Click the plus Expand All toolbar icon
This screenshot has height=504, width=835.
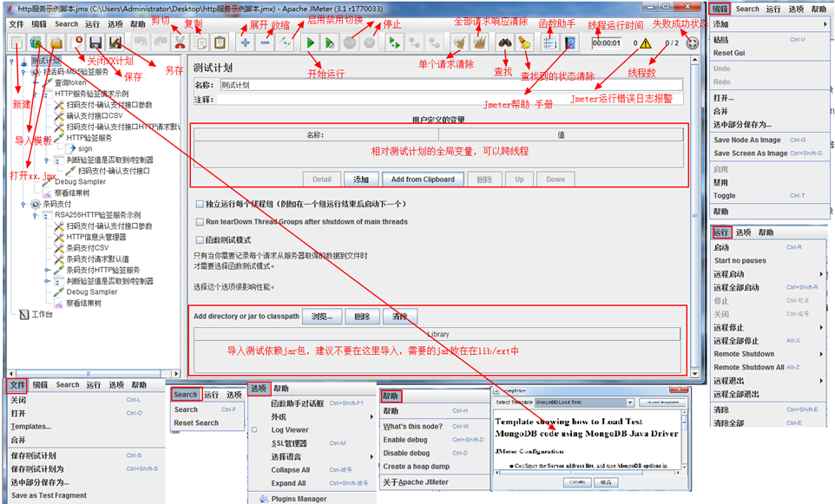pyautogui.click(x=245, y=43)
